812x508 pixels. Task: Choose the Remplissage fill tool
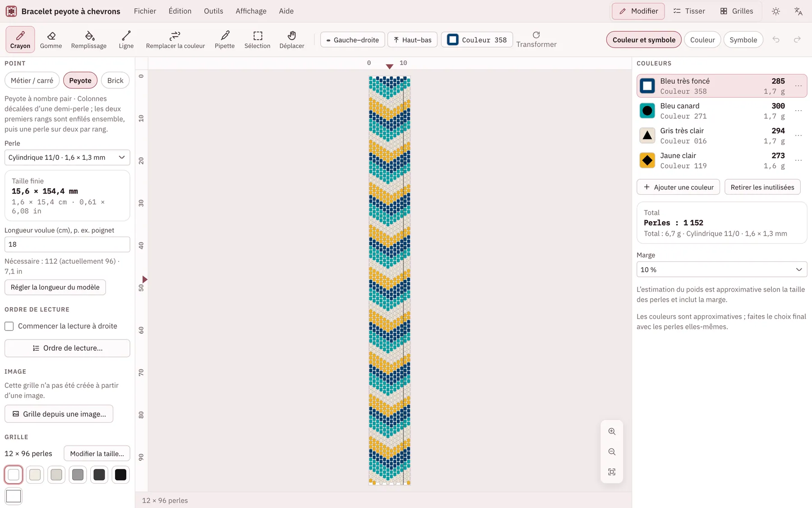(x=89, y=39)
